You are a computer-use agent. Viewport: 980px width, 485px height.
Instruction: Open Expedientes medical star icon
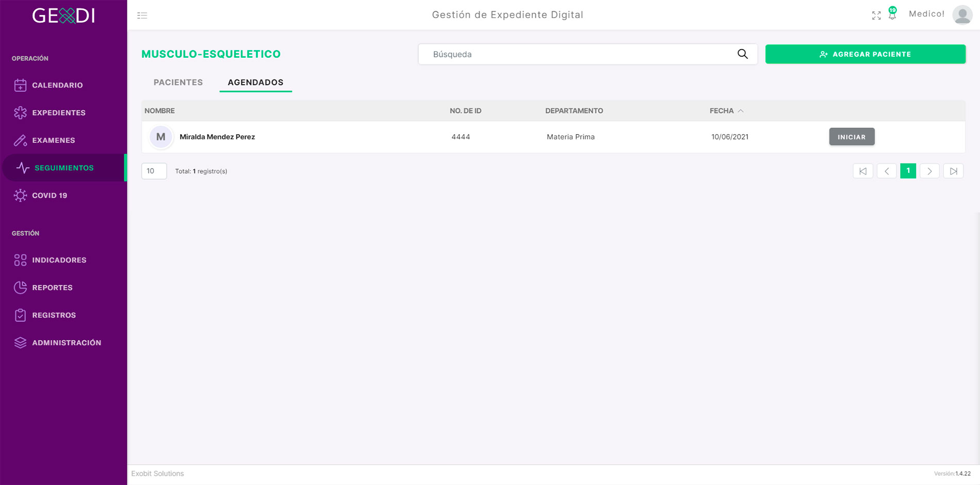click(20, 112)
